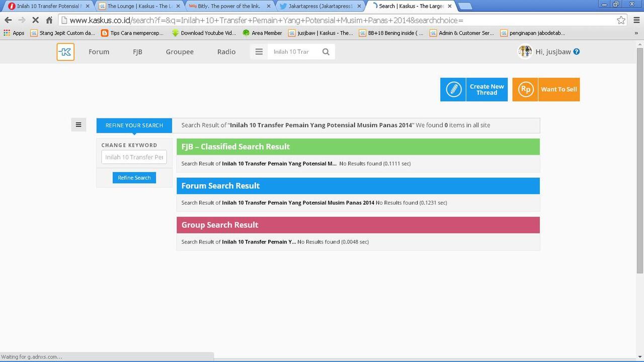Screen dimensions: 644x362
Task: Open the Kaskus logo home icon
Action: point(65,52)
